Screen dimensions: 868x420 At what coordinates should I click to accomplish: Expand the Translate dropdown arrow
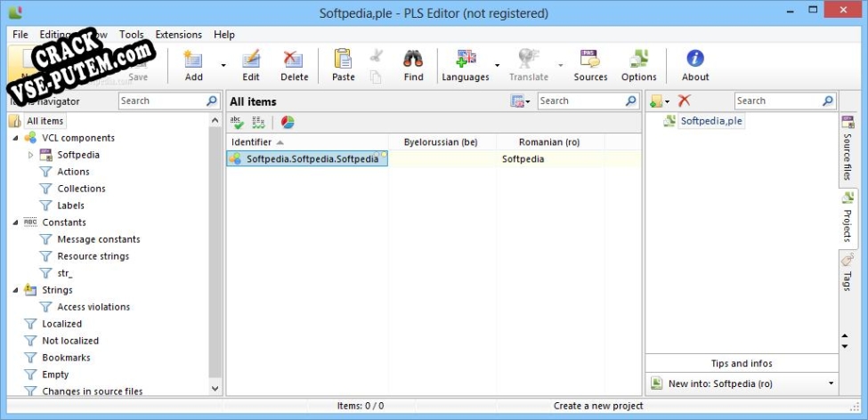point(560,65)
